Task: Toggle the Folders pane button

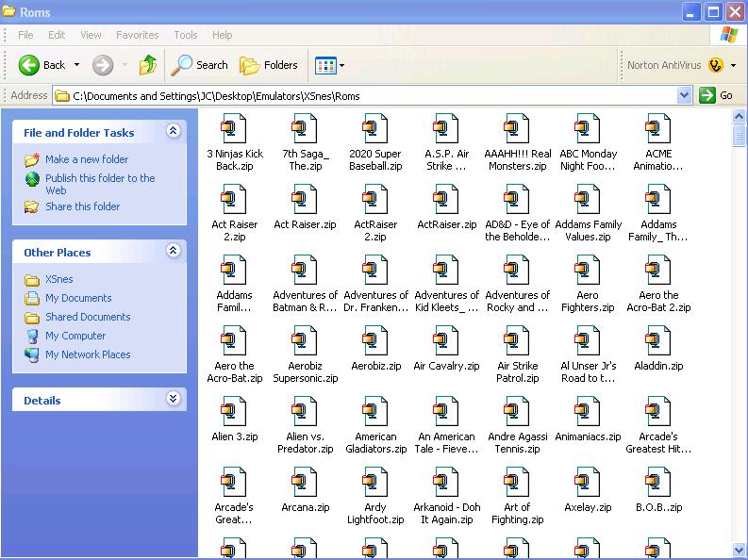Action: point(269,65)
